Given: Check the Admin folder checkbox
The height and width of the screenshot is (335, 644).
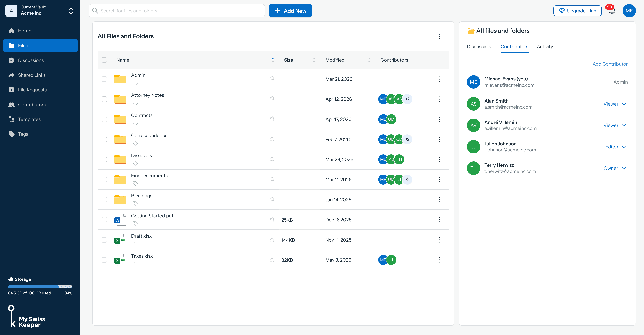Looking at the screenshot, I should 104,79.
